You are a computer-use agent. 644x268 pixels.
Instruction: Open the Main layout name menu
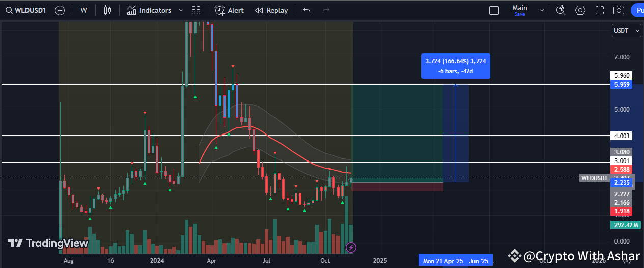tap(520, 10)
